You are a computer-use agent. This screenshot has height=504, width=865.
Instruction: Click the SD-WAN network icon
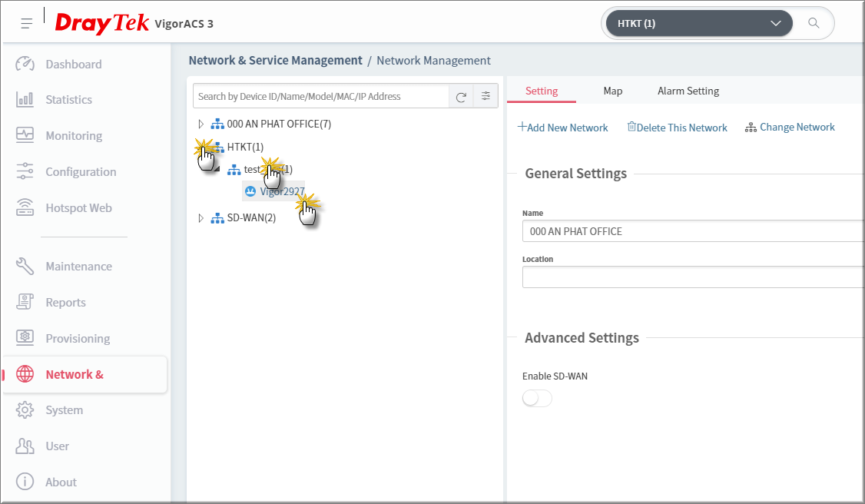tap(217, 218)
